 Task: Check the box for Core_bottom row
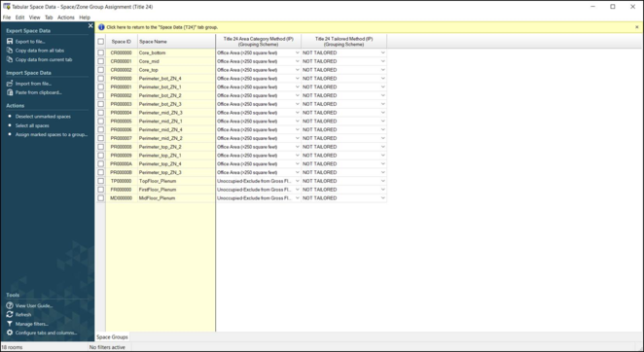click(x=100, y=53)
